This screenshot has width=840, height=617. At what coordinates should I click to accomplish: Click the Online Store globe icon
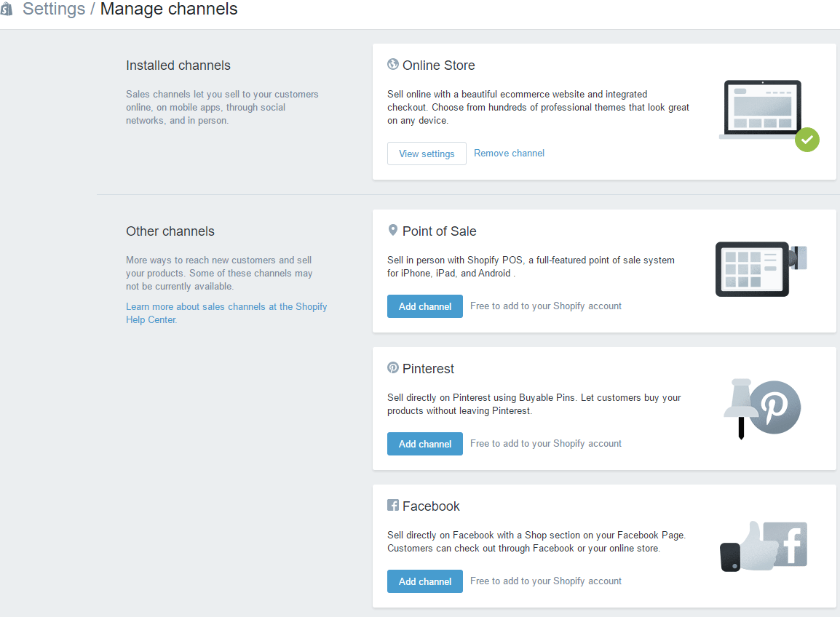click(392, 64)
